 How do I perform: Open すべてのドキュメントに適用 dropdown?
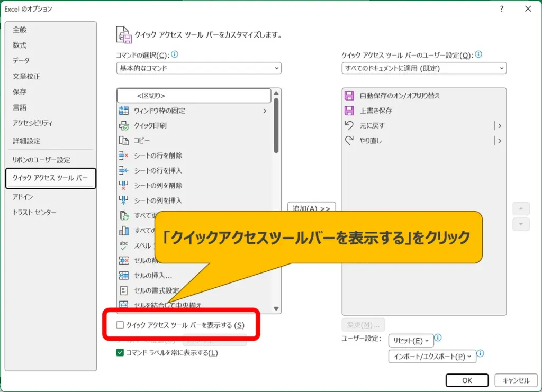coord(423,68)
